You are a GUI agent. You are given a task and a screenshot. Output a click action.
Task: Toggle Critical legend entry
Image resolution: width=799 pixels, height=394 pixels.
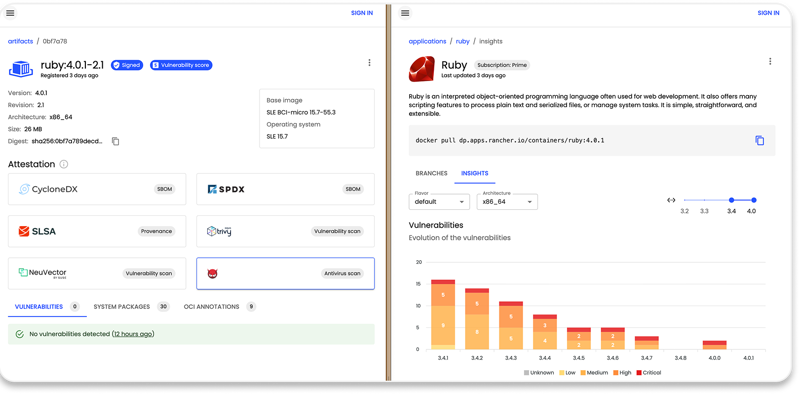(648, 373)
